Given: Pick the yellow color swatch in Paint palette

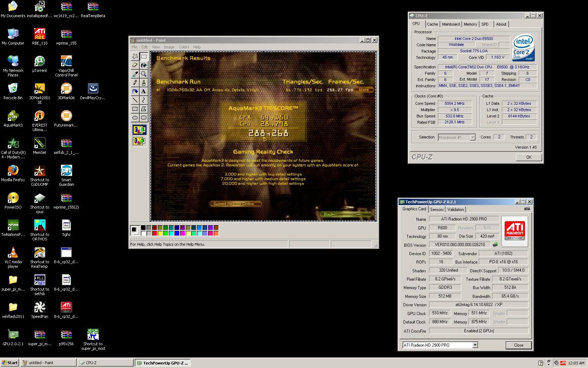Looking at the screenshot, I should [160, 233].
